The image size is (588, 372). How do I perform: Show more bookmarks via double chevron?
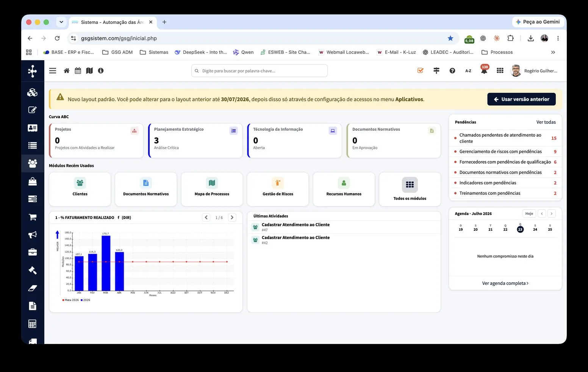pyautogui.click(x=553, y=52)
